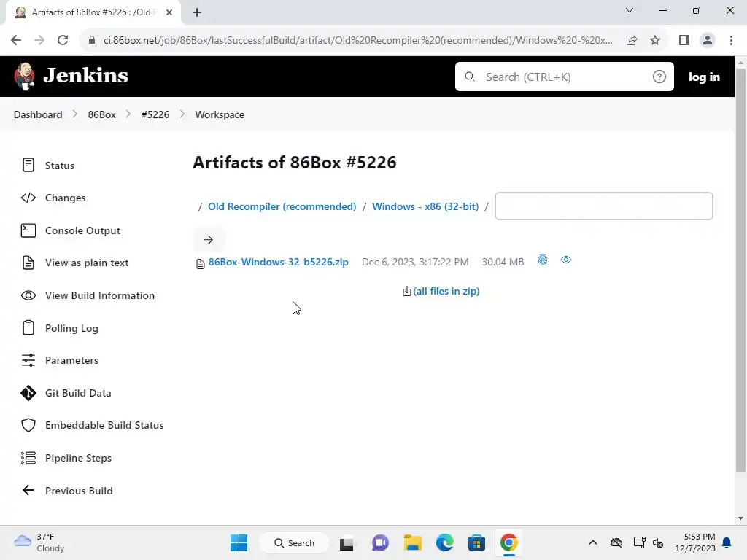The image size is (747, 560).
Task: Open Git Build Data
Action: [78, 393]
